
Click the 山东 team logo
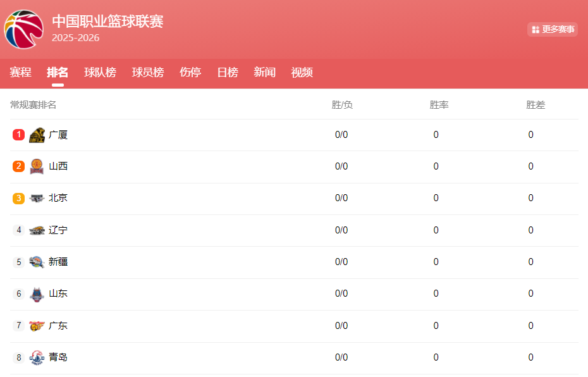(36, 294)
